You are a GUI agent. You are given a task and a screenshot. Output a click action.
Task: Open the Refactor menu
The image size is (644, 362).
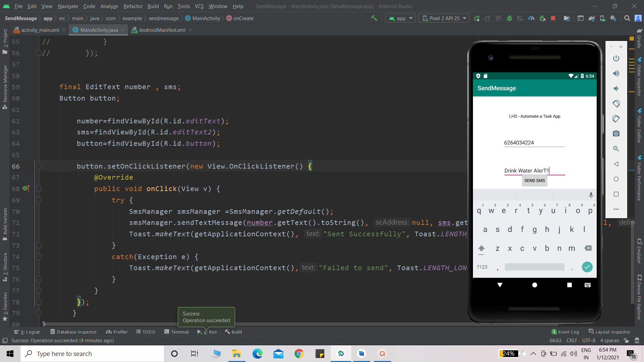click(133, 6)
